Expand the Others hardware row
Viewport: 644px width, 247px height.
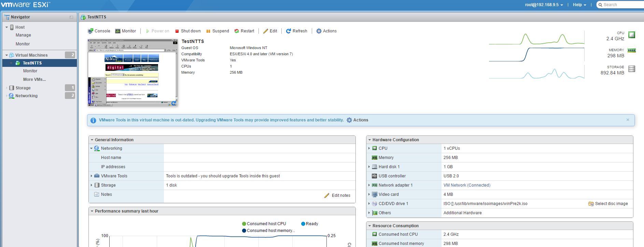369,213
